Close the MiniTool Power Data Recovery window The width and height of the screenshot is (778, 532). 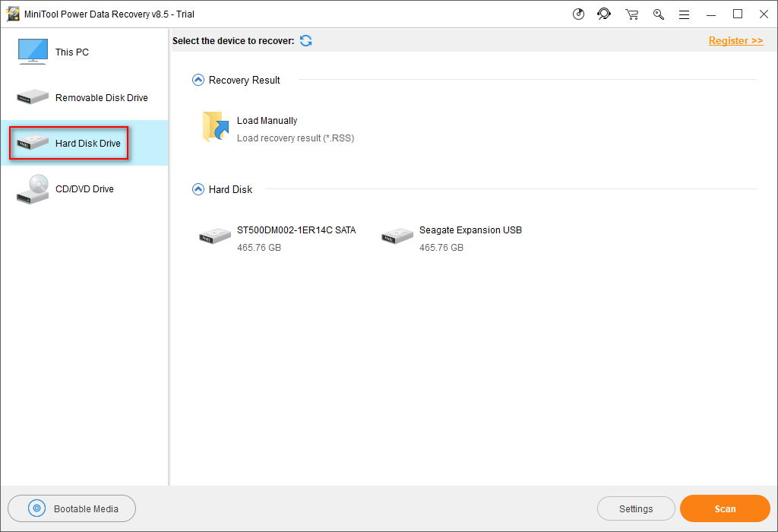tap(764, 14)
